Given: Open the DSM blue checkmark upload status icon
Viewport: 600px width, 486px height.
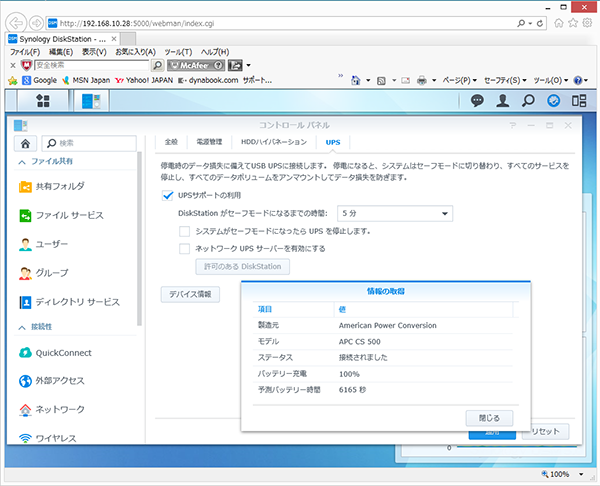Looking at the screenshot, I should (x=553, y=101).
